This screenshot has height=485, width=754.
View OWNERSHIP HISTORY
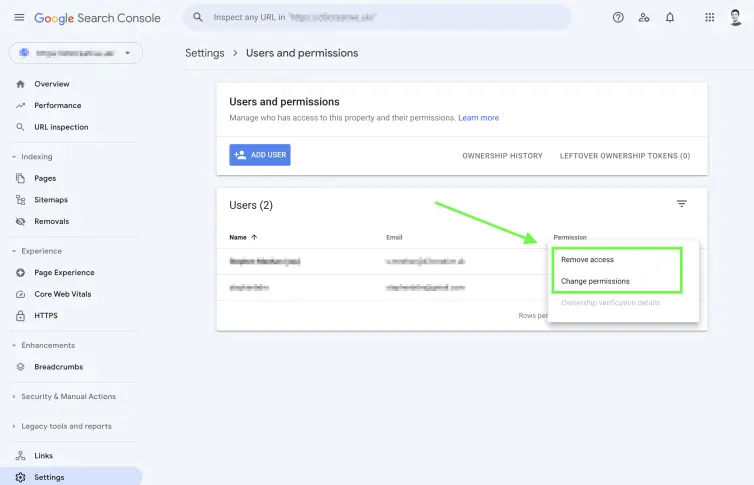(x=502, y=156)
